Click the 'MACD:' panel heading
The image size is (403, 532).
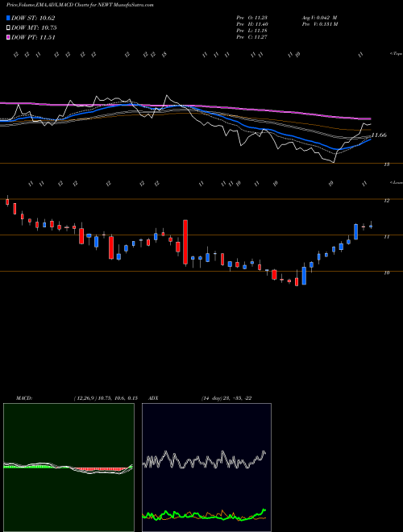tap(24, 398)
